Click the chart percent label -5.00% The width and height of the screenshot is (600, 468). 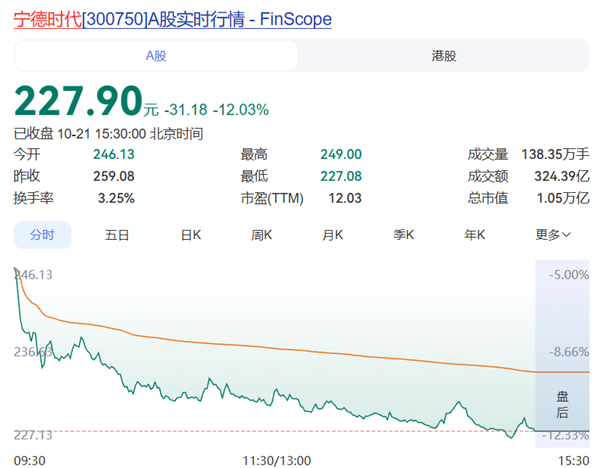tap(569, 275)
